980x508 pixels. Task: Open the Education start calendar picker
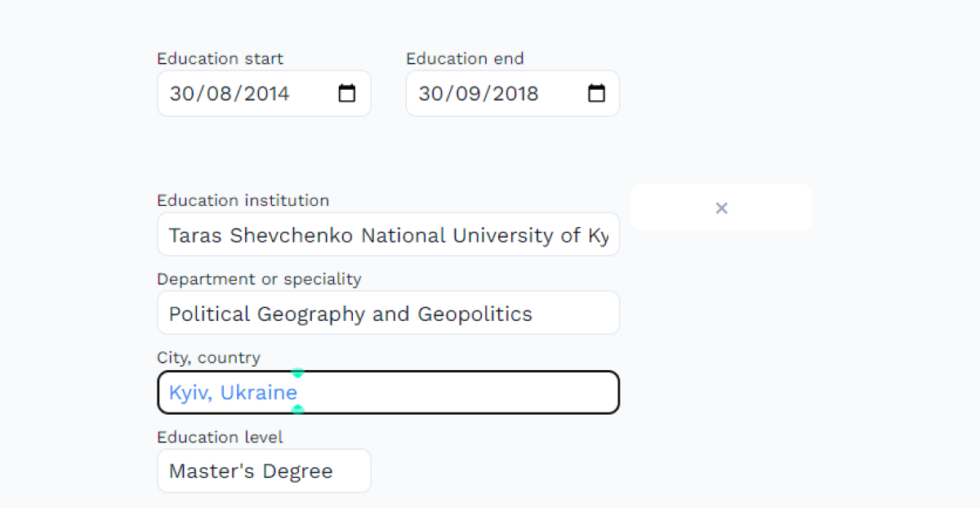pos(347,93)
